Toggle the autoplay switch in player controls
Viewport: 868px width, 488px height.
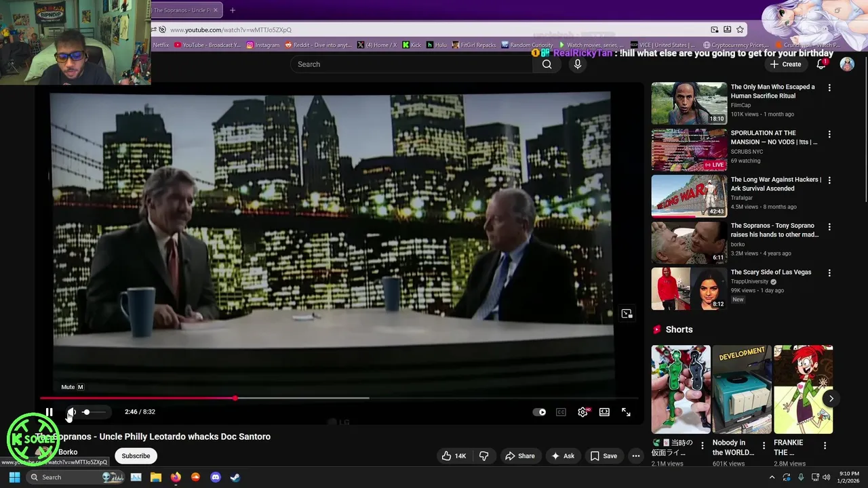540,412
